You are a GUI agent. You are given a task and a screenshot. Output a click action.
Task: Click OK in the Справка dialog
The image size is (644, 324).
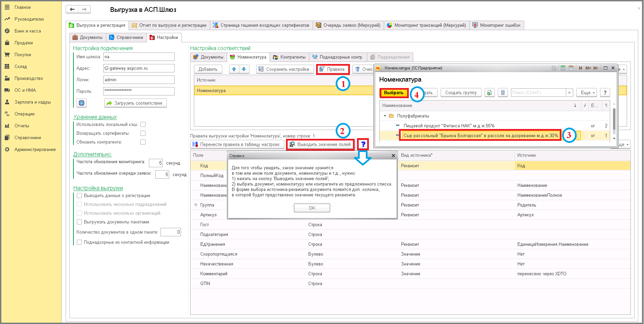coord(312,208)
